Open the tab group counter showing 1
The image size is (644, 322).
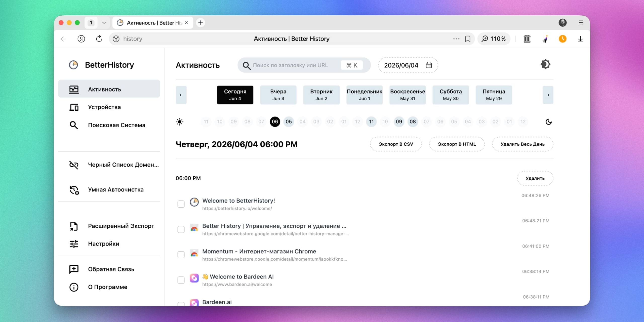coord(91,23)
